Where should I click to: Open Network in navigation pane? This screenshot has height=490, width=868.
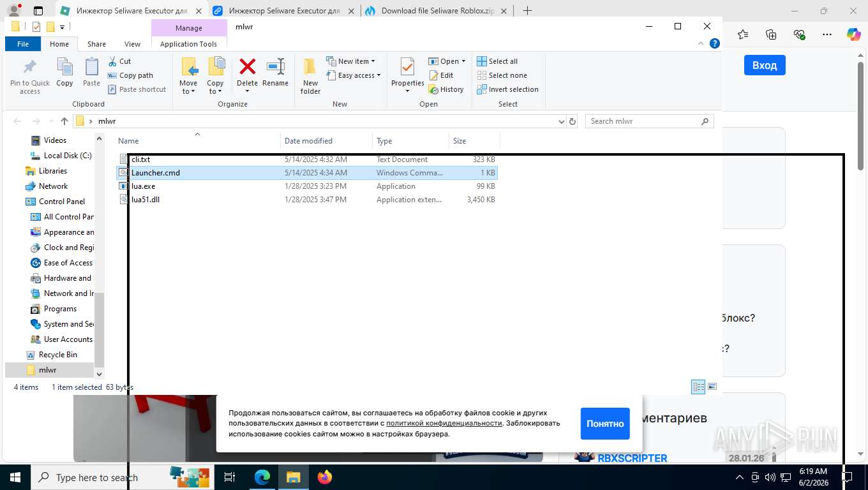click(x=53, y=186)
